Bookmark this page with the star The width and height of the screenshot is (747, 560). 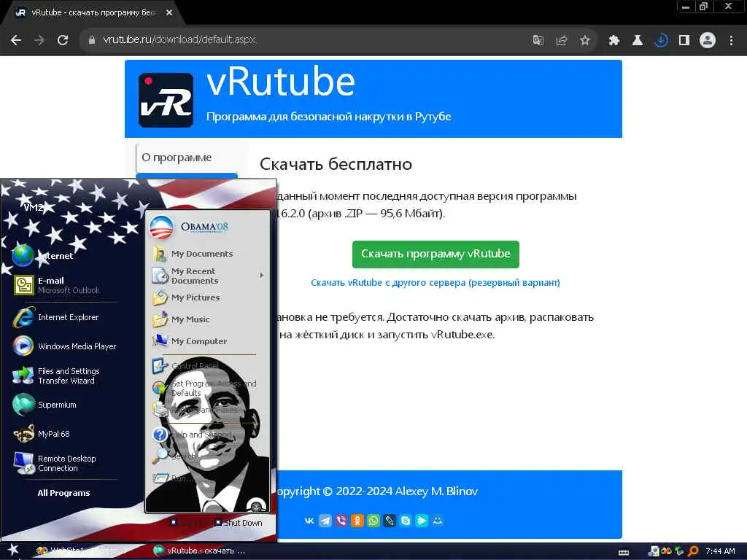[584, 41]
